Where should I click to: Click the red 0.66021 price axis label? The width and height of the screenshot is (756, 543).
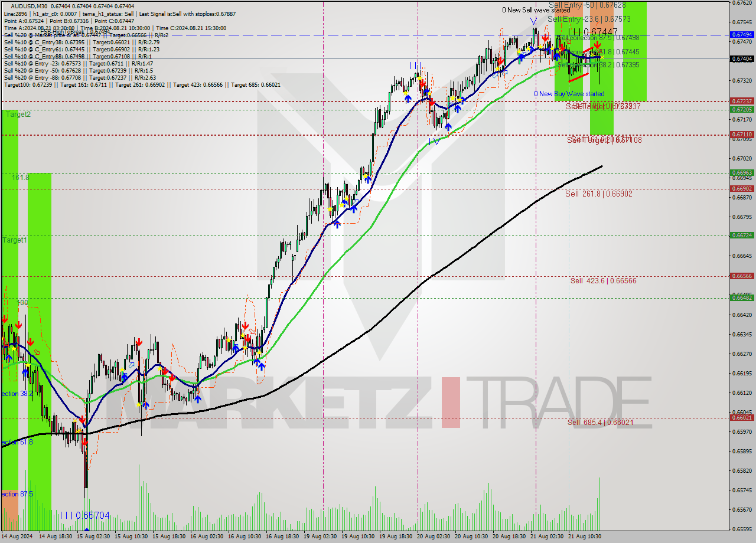tap(742, 417)
